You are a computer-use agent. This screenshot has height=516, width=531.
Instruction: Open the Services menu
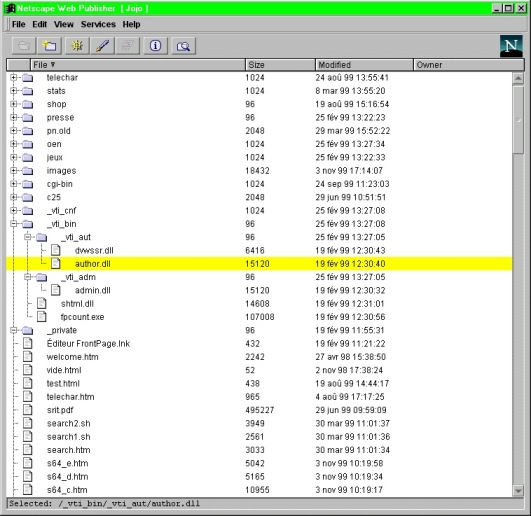click(98, 24)
